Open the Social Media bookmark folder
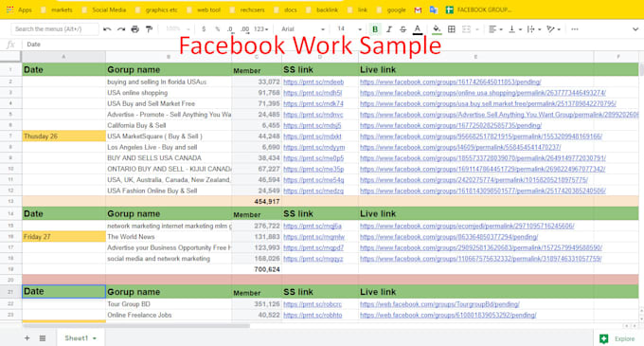 coord(104,9)
